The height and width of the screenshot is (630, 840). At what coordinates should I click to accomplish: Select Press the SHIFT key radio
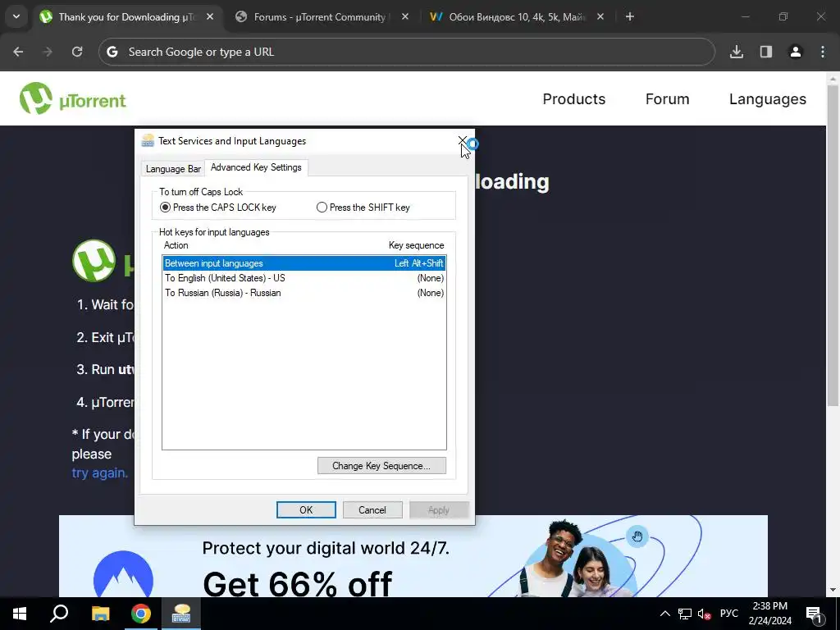pyautogui.click(x=322, y=208)
